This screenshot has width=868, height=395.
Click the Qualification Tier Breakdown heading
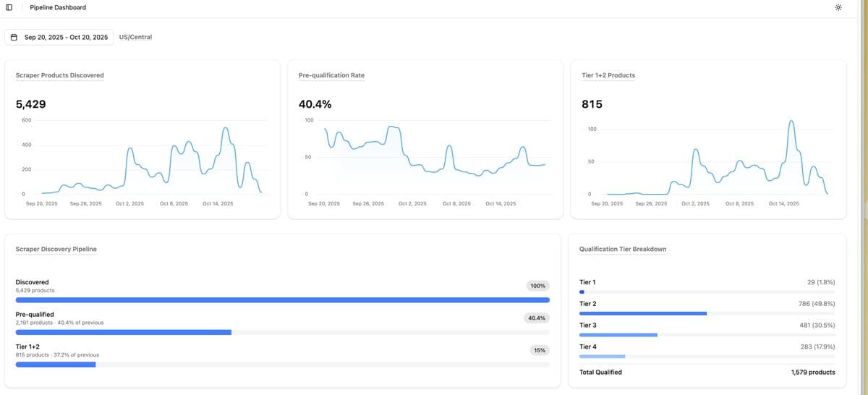click(623, 249)
